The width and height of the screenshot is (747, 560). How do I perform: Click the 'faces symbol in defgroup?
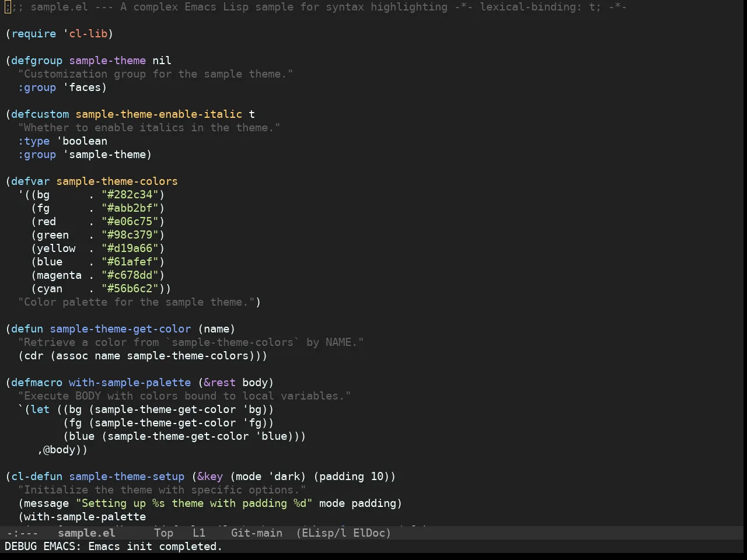pyautogui.click(x=82, y=87)
